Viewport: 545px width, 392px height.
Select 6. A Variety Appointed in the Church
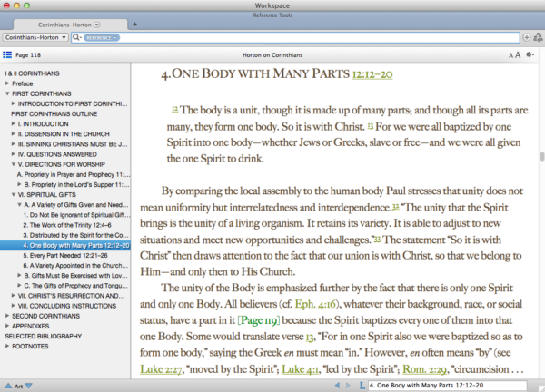(x=75, y=265)
